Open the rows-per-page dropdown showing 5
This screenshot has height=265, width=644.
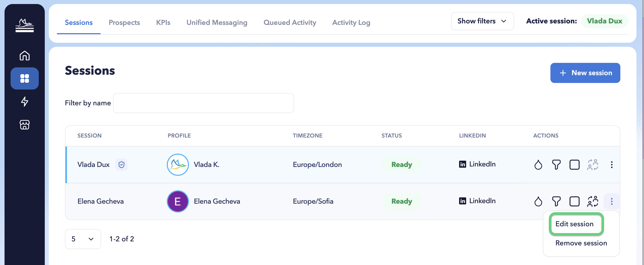pyautogui.click(x=83, y=239)
